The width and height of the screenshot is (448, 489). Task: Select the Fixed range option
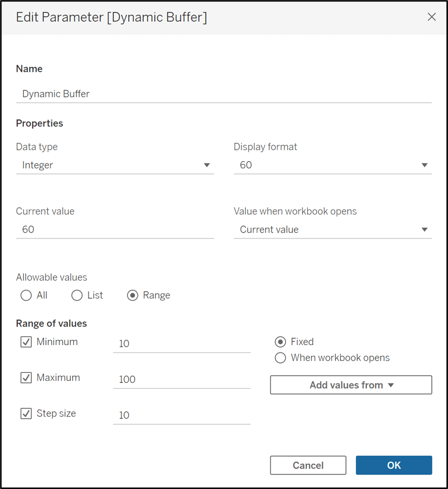tap(281, 342)
